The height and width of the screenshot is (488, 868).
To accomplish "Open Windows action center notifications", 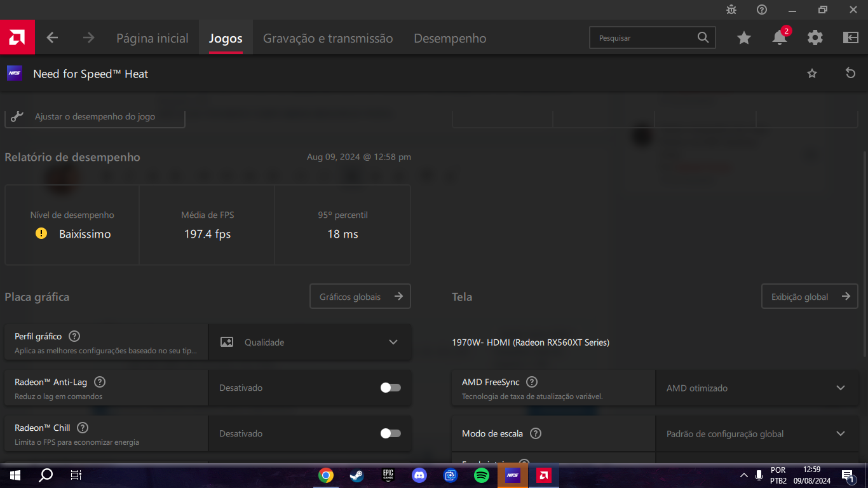I will (848, 475).
